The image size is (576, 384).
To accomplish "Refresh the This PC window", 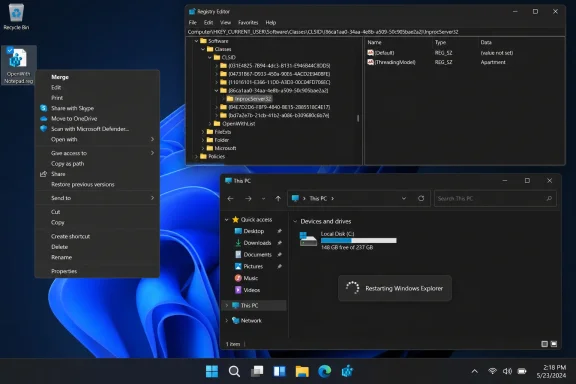I will 421,198.
